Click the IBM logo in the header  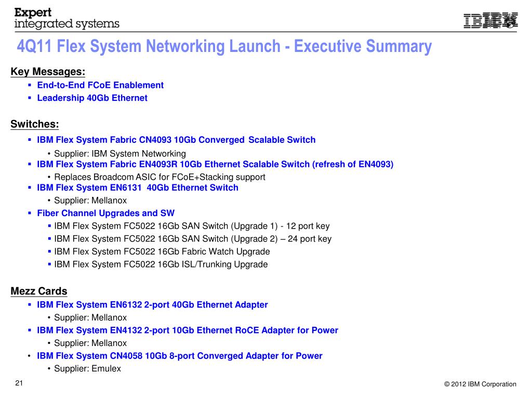(x=490, y=20)
